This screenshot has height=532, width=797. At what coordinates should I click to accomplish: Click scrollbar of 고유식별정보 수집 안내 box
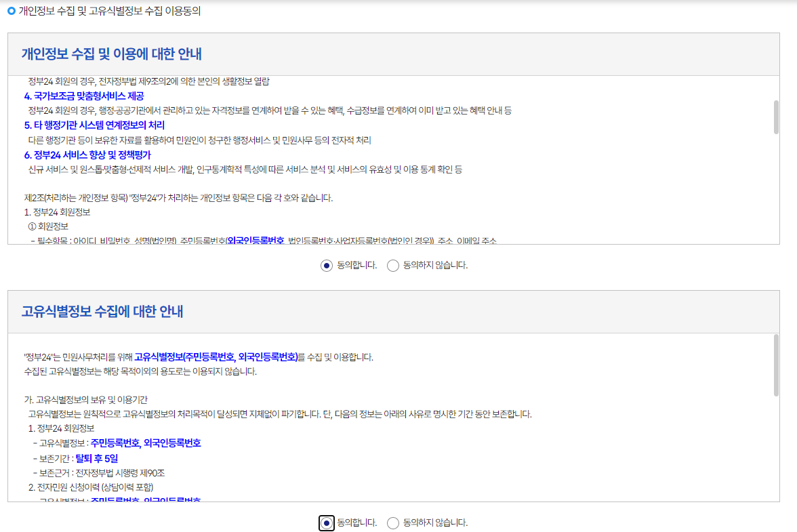coord(775,365)
